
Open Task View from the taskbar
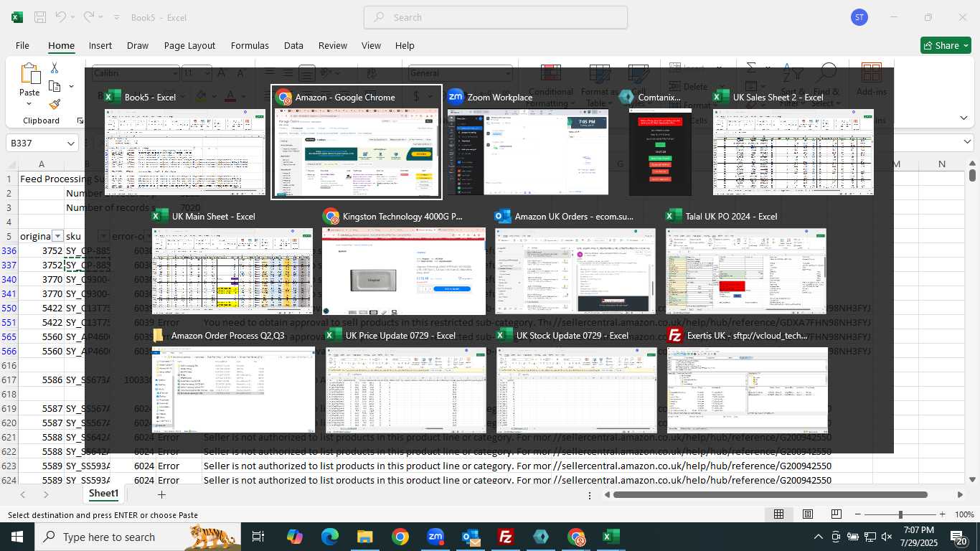click(x=258, y=537)
